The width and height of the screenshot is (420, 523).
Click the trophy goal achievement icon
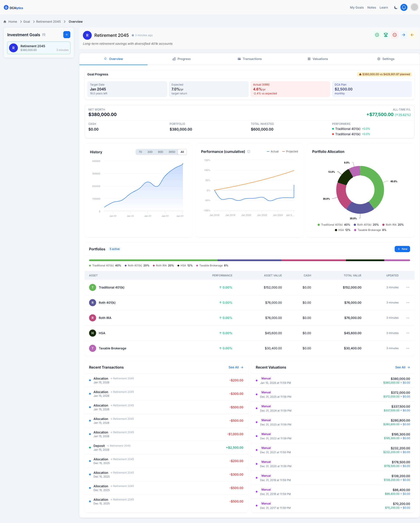pos(386,35)
